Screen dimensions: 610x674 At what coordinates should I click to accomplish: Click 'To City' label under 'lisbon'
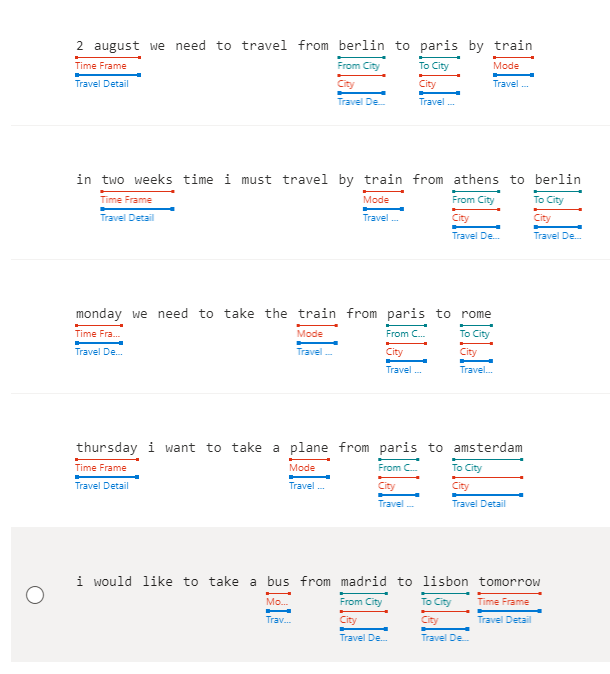436,602
